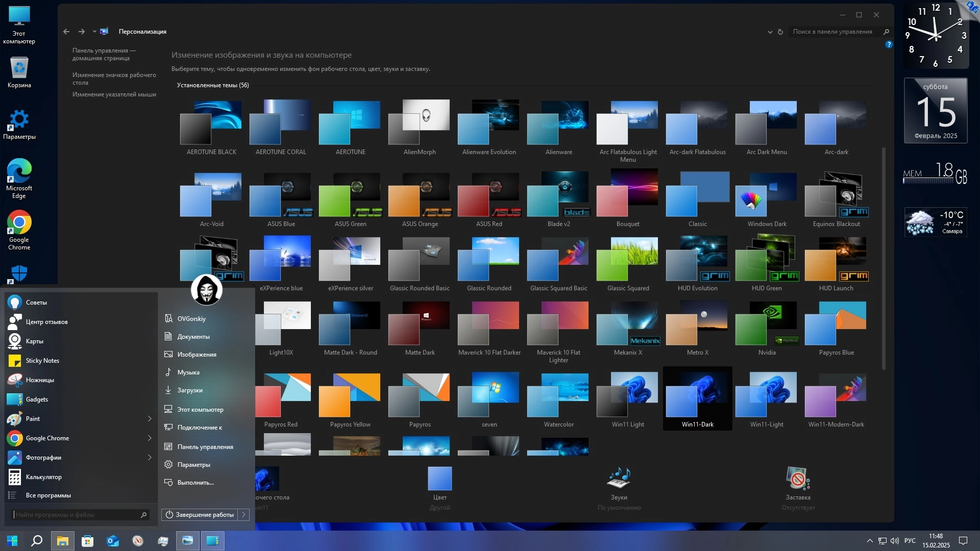Screen dimensions: 980x551
Task: Click the Найти программы и файлы search field
Action: pyautogui.click(x=77, y=515)
